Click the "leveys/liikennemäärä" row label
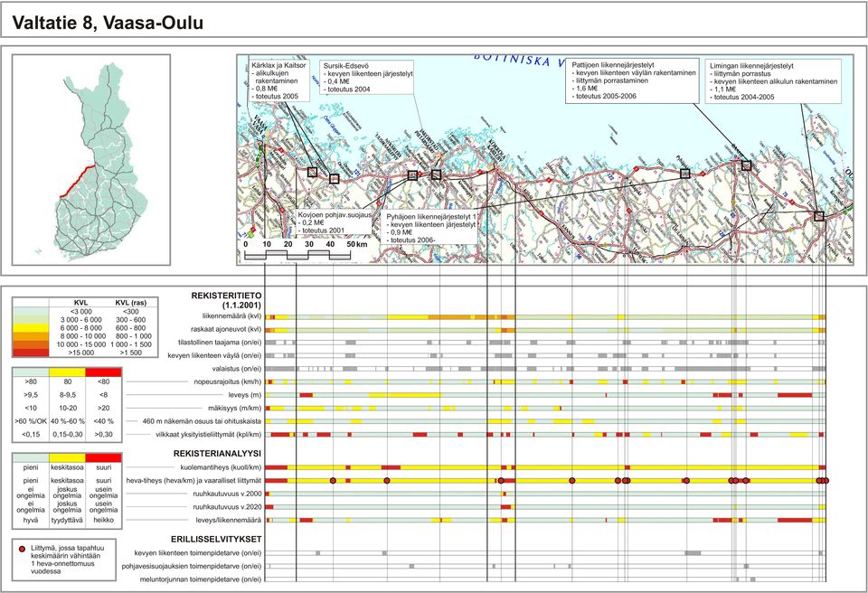 click(229, 520)
